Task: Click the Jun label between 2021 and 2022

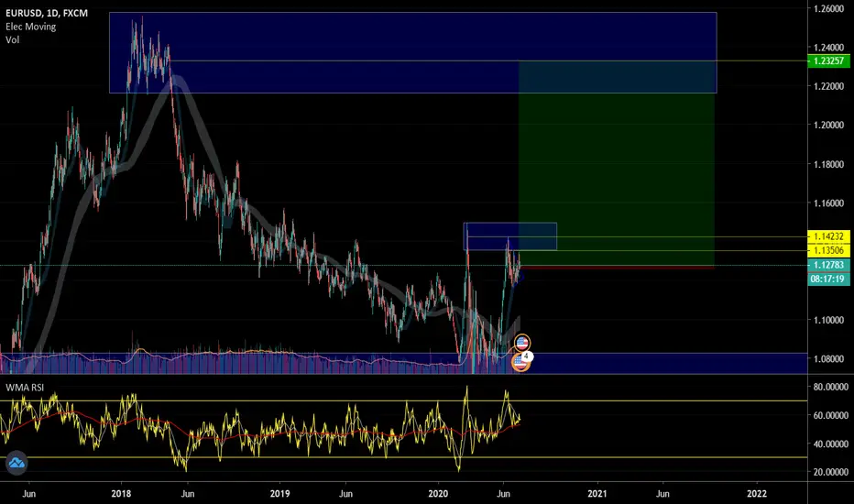Action: click(x=662, y=494)
